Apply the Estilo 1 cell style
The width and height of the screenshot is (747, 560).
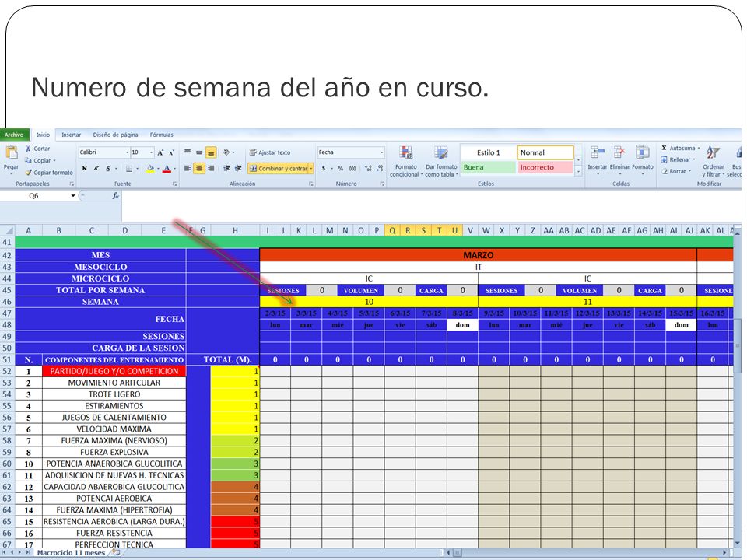click(489, 152)
